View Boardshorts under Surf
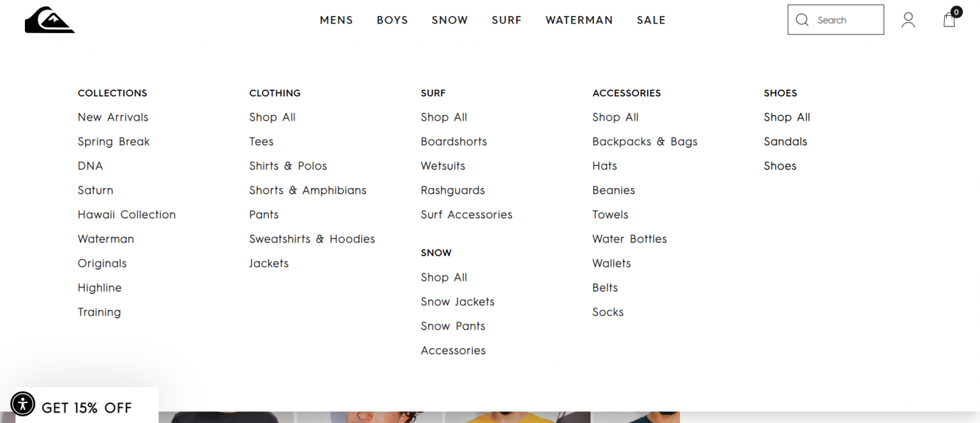The width and height of the screenshot is (980, 423). coord(454,141)
